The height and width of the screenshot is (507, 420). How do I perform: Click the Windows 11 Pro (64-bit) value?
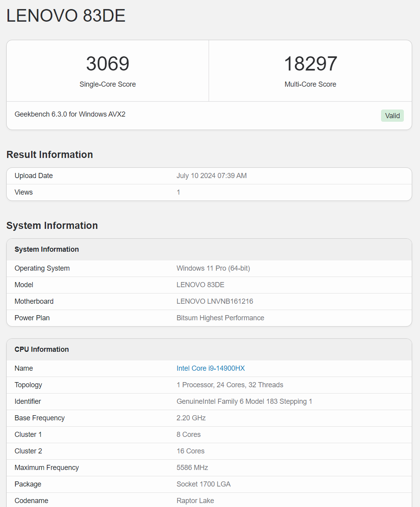pos(213,268)
